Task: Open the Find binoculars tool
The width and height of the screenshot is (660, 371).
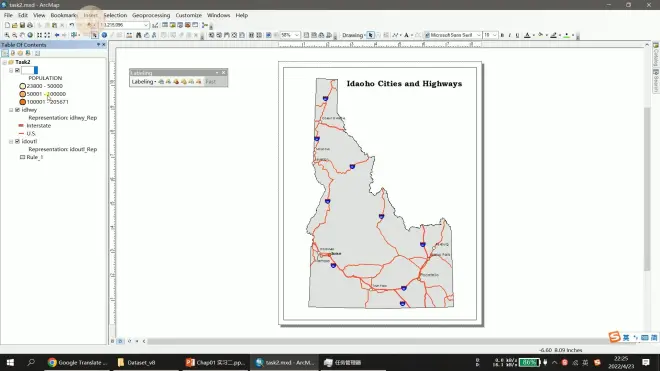Action: (138, 35)
